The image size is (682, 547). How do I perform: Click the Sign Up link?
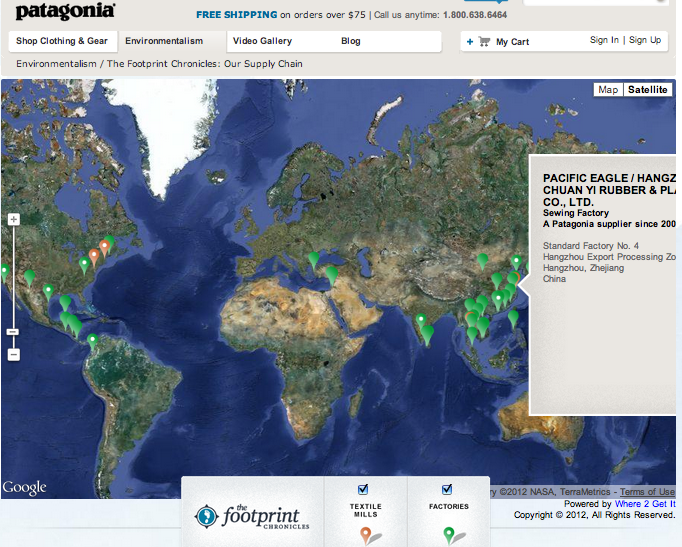click(x=645, y=40)
